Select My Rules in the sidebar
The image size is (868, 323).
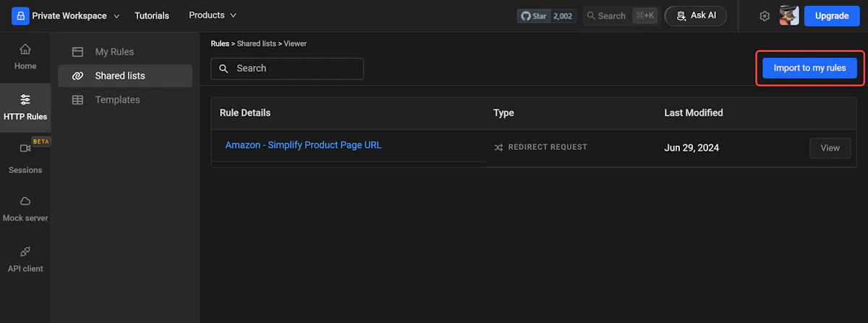(114, 52)
